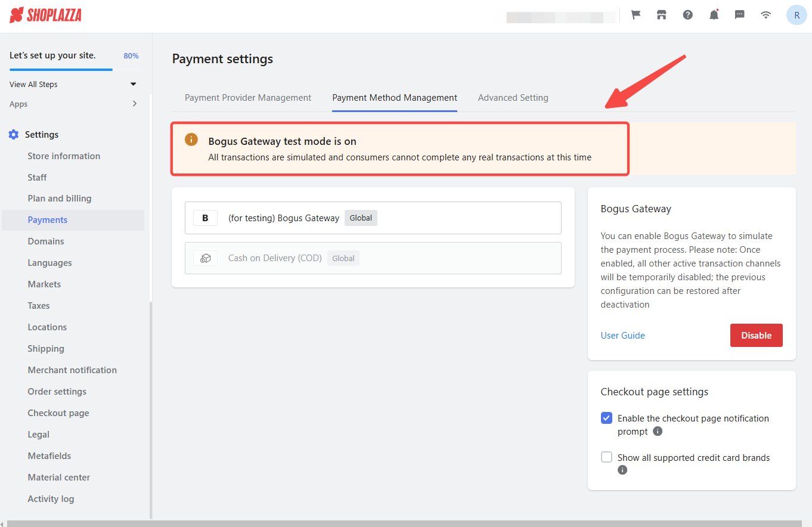The image size is (812, 527).
Task: Switch to Advanced Setting tab
Action: [513, 98]
